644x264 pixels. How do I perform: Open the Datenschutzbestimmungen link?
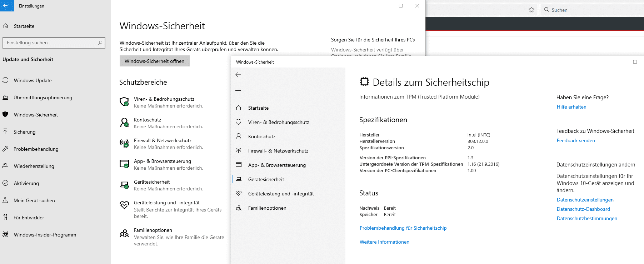(x=587, y=218)
